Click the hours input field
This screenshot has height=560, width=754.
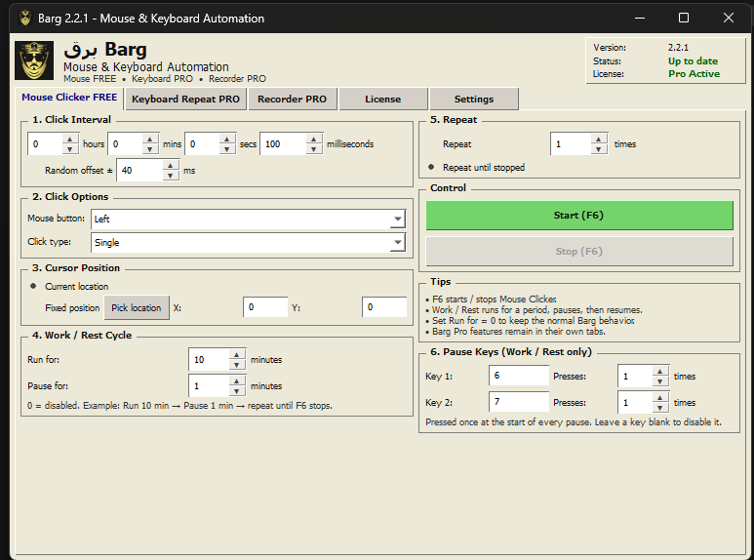[x=46, y=144]
